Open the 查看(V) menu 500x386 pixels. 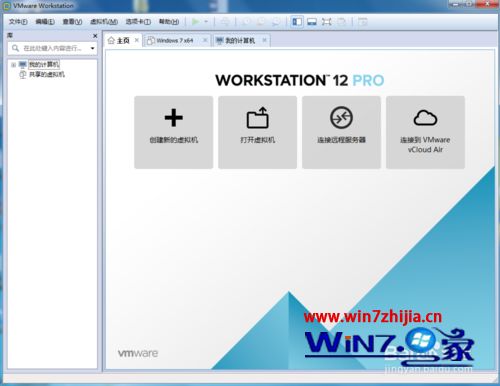point(72,22)
